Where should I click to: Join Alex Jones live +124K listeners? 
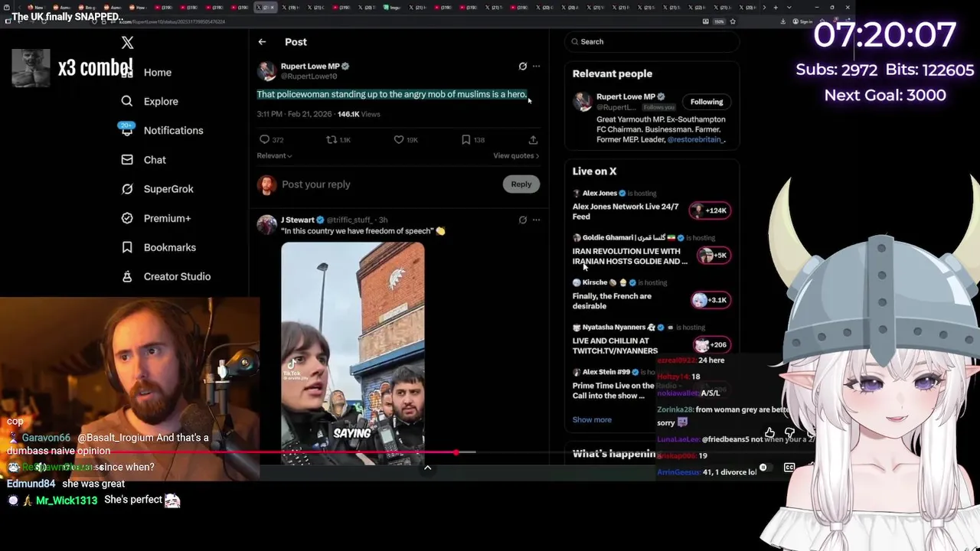click(709, 210)
